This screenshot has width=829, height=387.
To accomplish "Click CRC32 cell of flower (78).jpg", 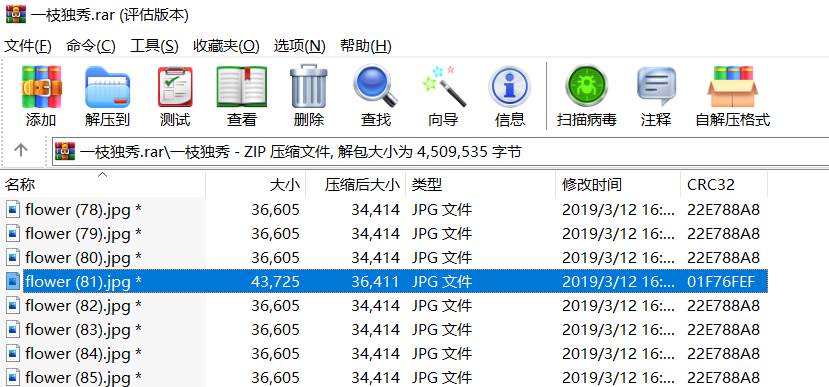I will pos(723,210).
